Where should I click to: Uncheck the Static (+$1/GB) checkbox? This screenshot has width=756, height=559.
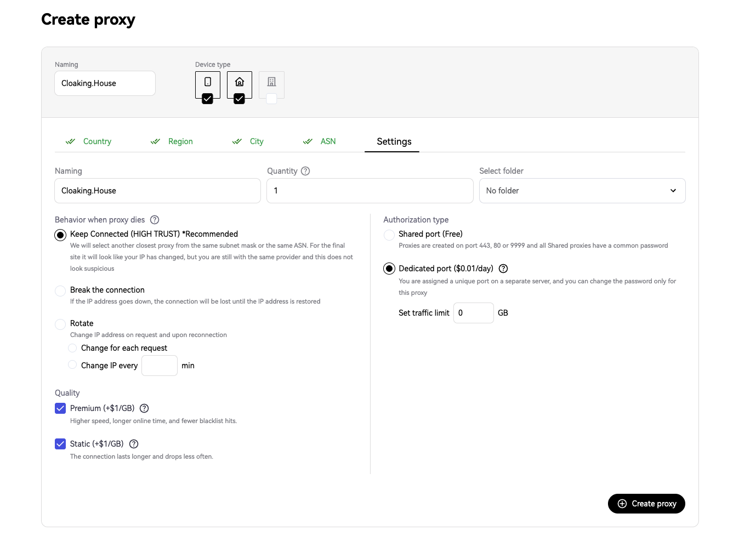point(60,444)
